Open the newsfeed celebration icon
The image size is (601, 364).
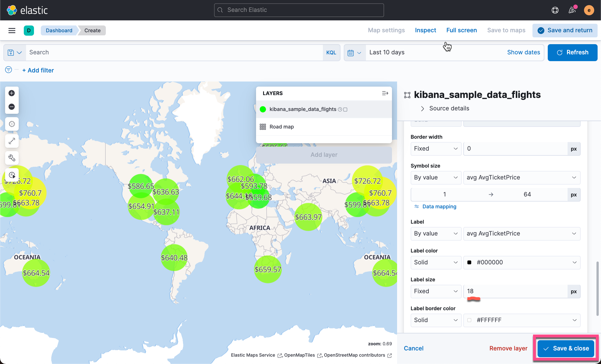click(572, 10)
